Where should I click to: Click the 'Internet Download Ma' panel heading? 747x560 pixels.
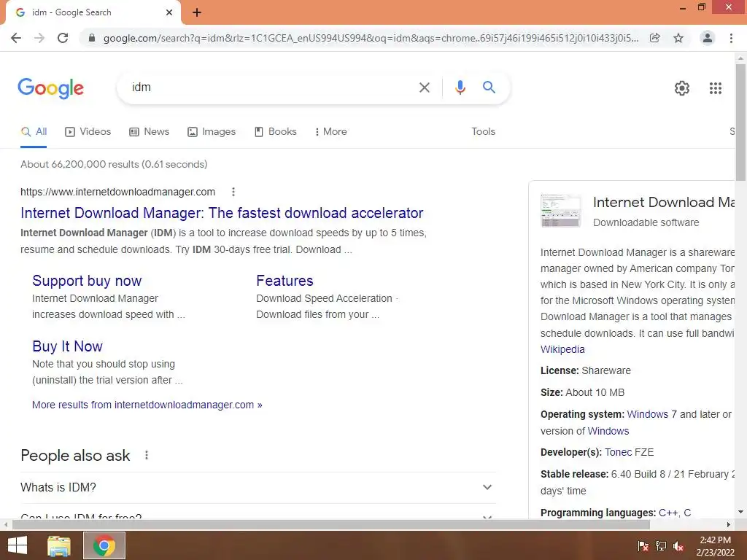[664, 203]
